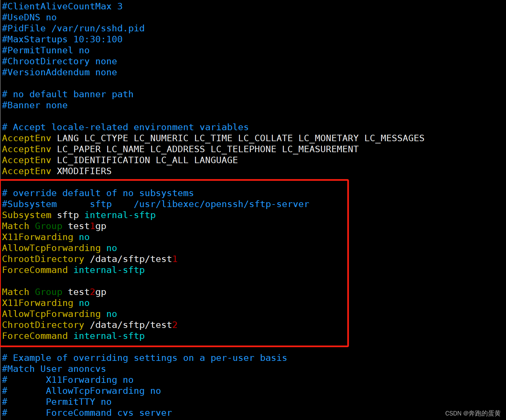This screenshot has height=420, width=506.
Task: Select ChrootDirectory /data/sftp/test1 entry
Action: [x=89, y=259]
